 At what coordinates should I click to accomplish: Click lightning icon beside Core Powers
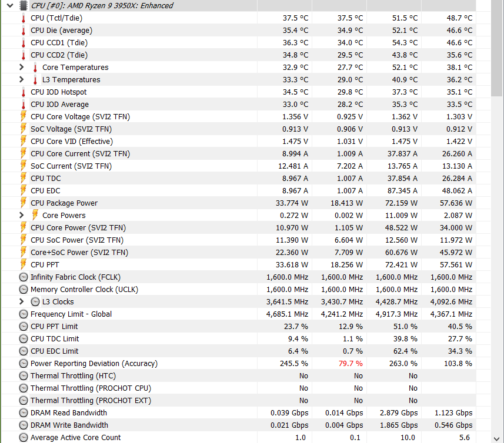35,215
